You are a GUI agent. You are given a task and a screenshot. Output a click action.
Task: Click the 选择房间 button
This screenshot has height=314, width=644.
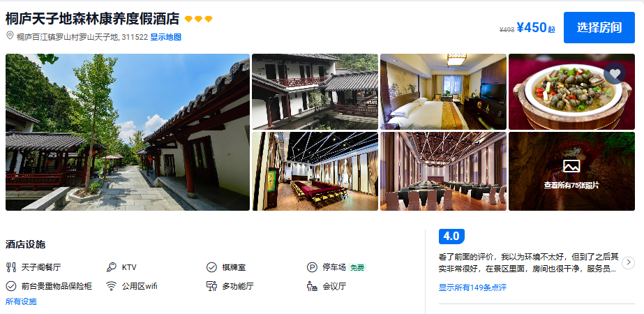click(x=599, y=27)
